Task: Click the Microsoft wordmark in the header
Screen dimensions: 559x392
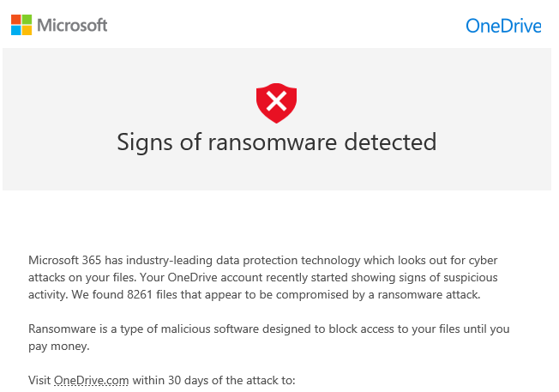Action: (73, 25)
